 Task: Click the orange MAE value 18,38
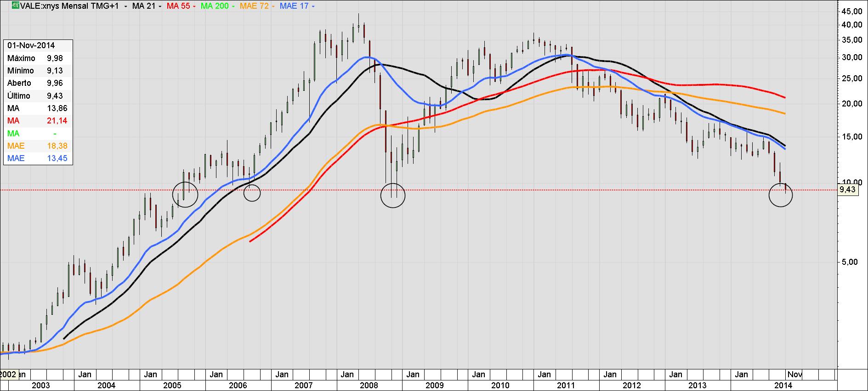pos(57,146)
